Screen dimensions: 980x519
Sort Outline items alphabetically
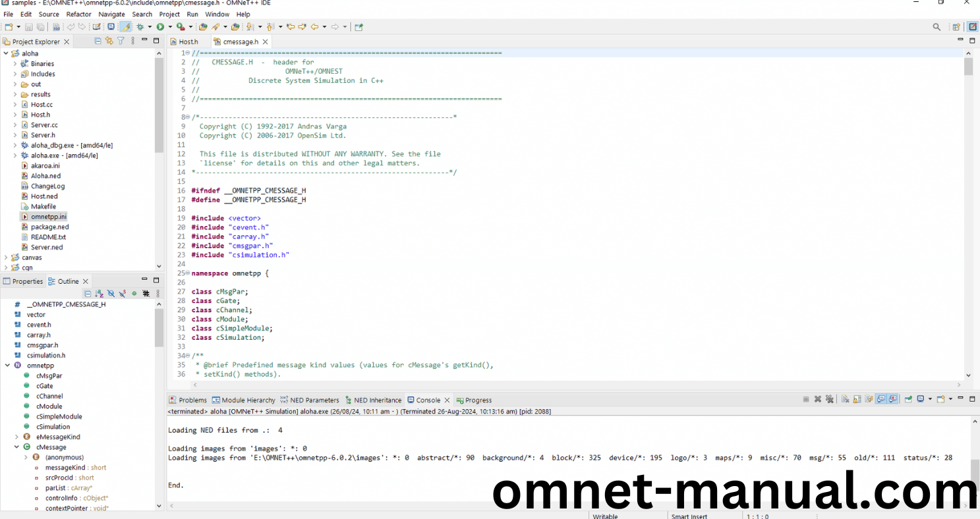click(99, 294)
